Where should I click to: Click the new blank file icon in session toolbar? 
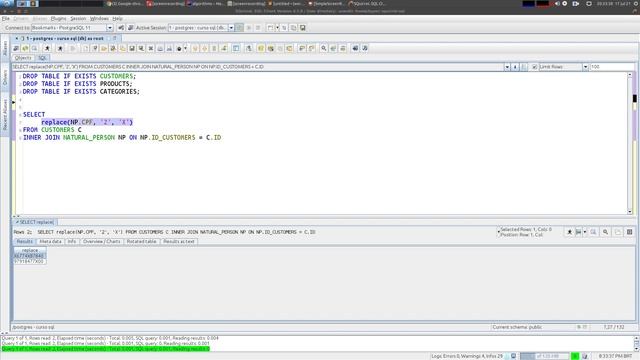85,48
